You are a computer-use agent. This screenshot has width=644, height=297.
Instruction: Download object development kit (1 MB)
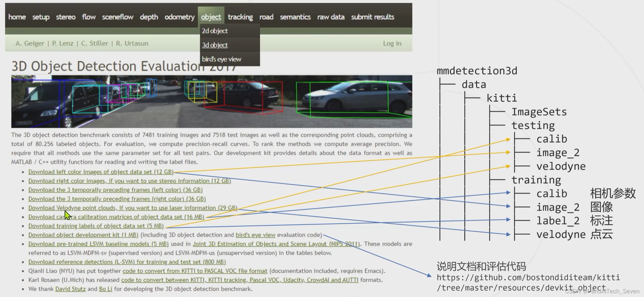(x=83, y=235)
